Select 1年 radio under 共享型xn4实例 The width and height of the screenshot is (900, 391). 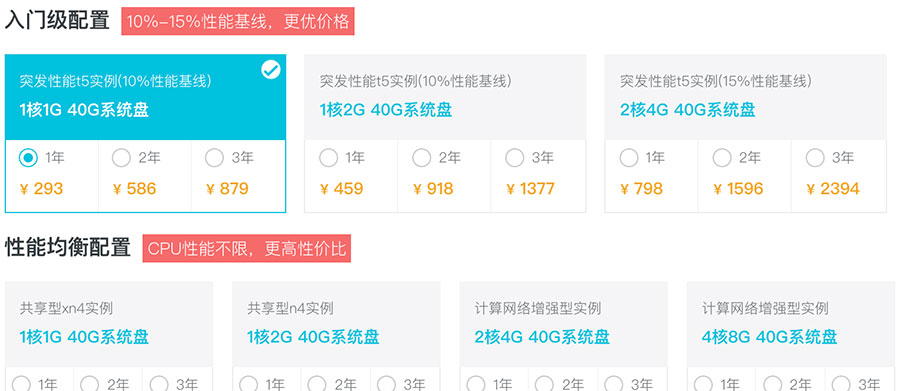coord(21,384)
